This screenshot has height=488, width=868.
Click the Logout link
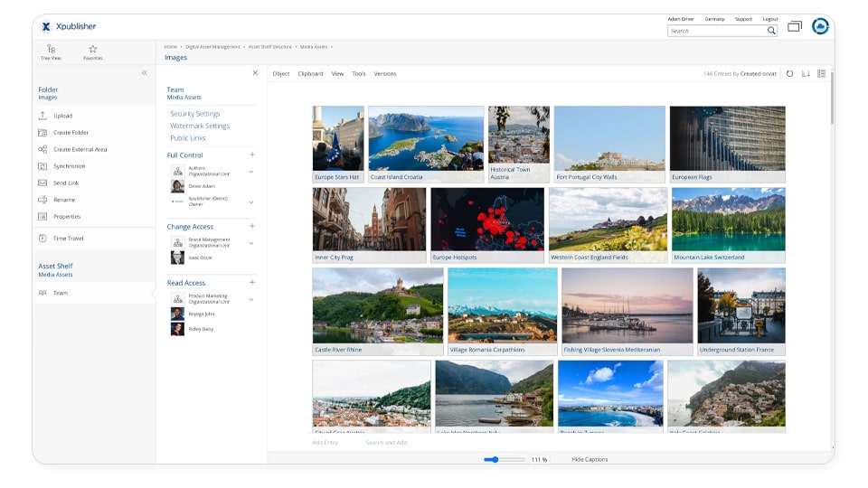[x=770, y=19]
